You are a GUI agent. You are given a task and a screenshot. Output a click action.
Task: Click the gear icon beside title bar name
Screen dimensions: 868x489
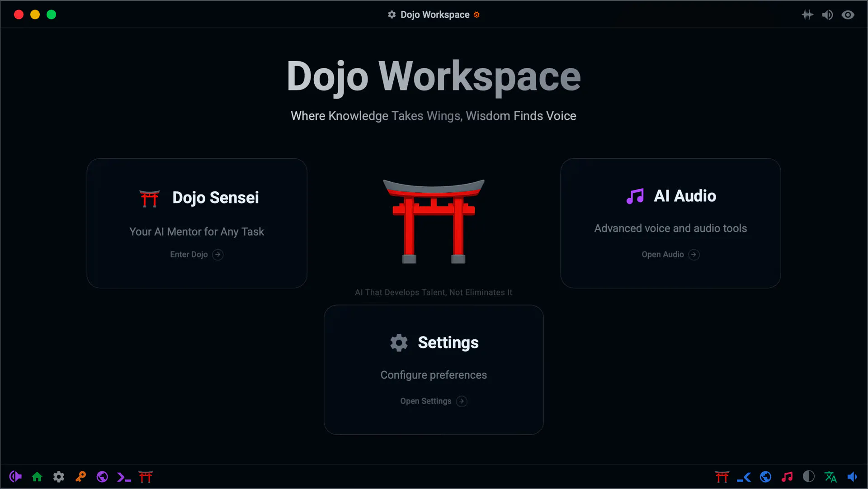(x=392, y=14)
